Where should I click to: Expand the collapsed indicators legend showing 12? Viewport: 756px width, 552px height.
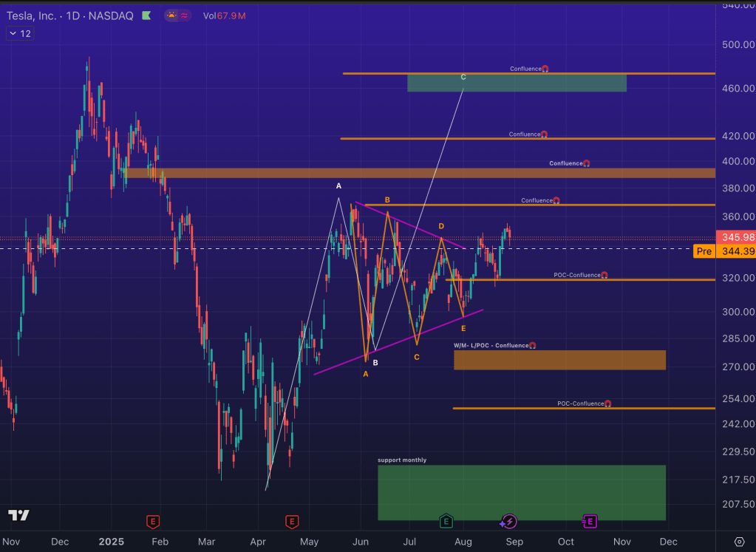click(x=20, y=33)
